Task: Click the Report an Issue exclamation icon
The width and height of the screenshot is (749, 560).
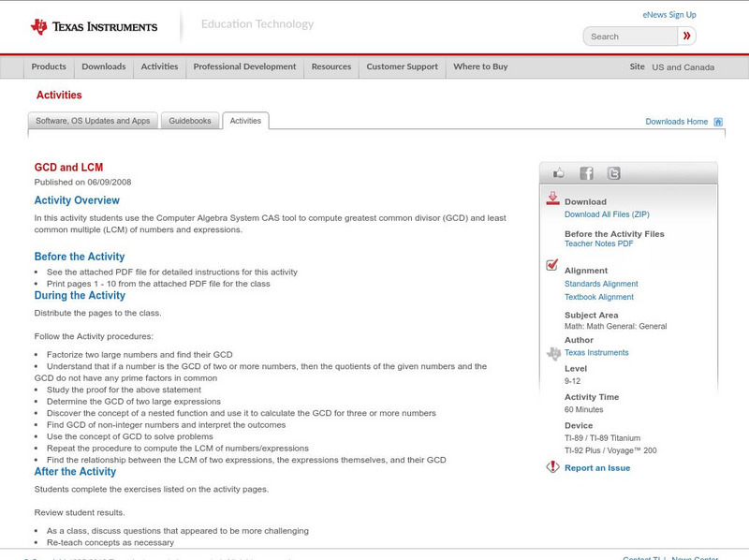Action: 552,467
